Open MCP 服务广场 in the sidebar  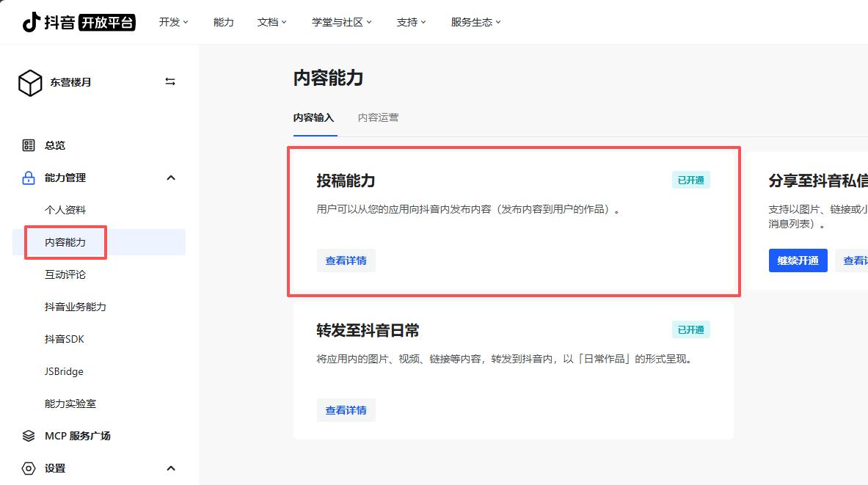[78, 436]
